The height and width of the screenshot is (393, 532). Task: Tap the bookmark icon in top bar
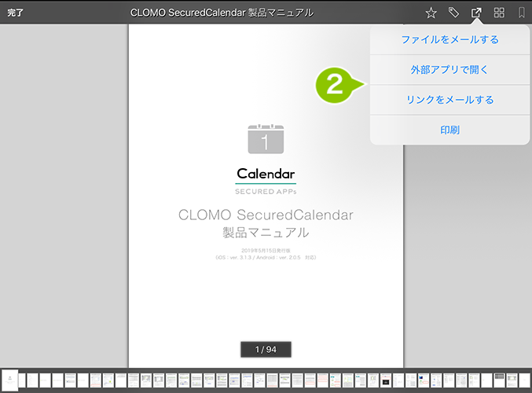(522, 13)
